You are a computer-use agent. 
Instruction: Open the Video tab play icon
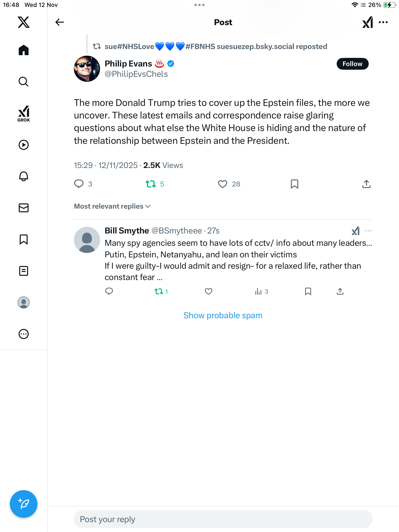24,145
